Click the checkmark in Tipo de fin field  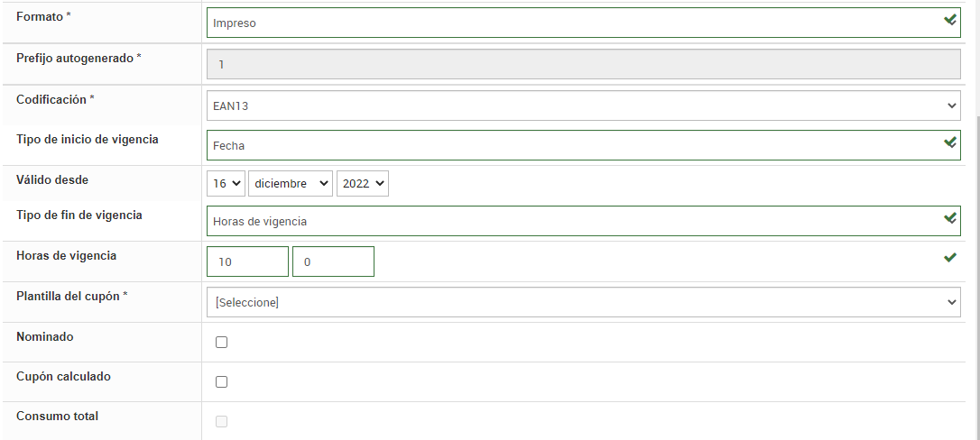click(949, 218)
